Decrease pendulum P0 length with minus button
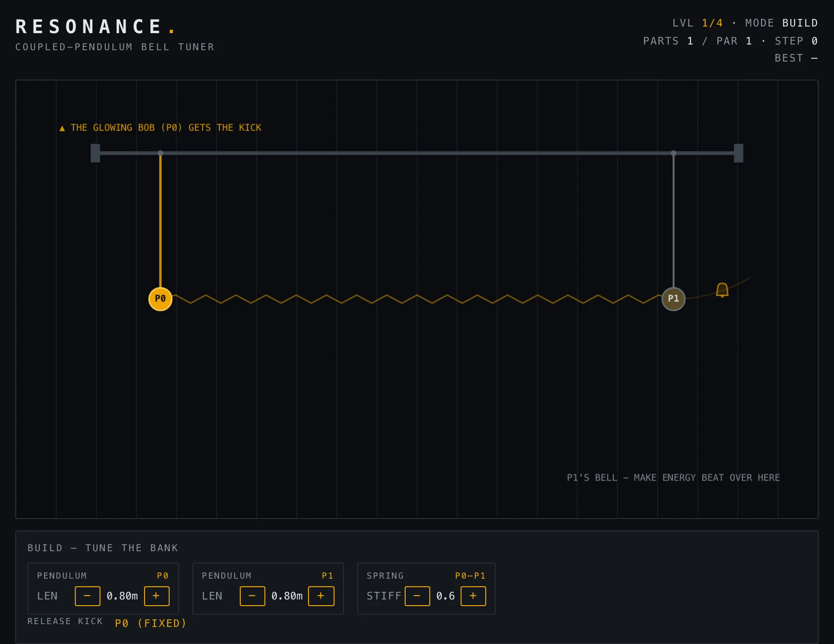 (87, 596)
